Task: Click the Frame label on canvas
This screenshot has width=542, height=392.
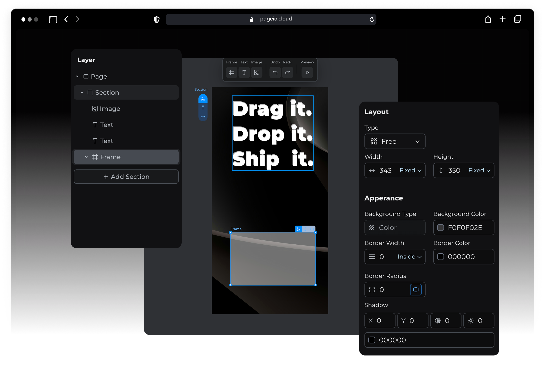Action: click(236, 229)
